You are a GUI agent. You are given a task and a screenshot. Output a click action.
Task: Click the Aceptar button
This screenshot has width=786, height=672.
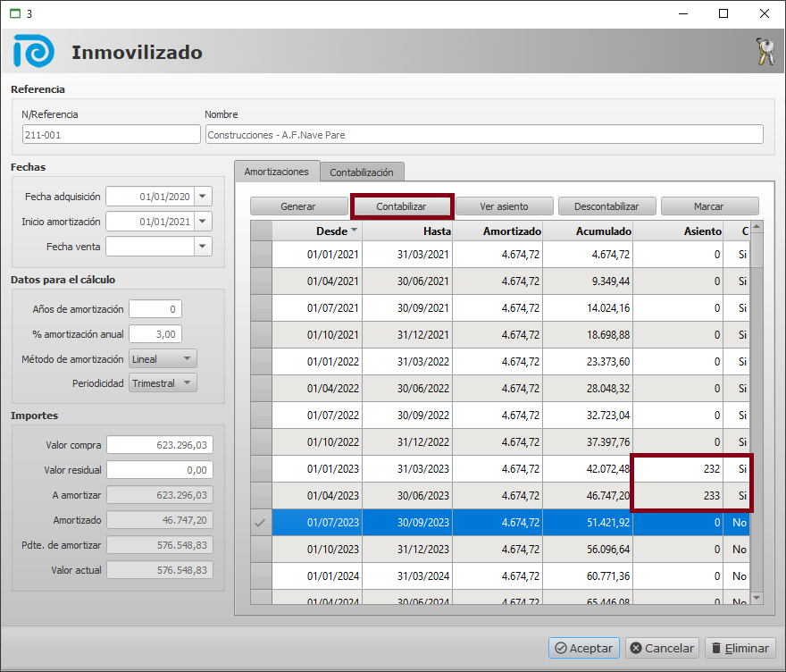click(x=583, y=648)
